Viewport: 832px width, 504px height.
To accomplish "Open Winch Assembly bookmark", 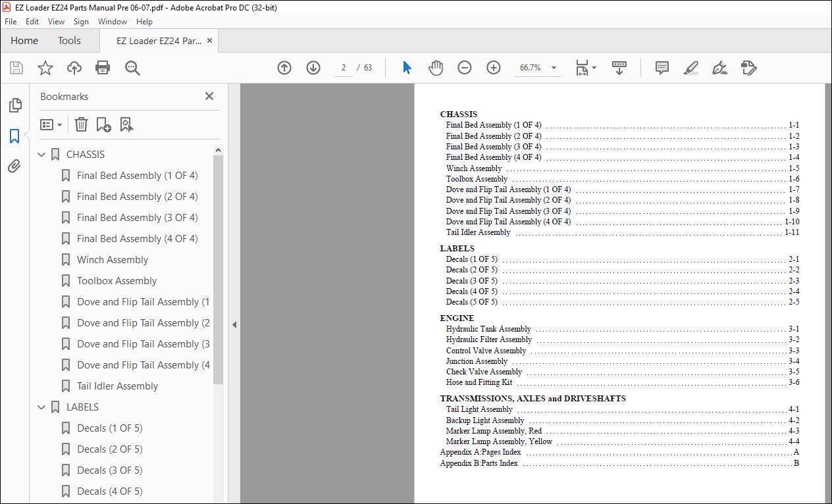I will pos(113,260).
